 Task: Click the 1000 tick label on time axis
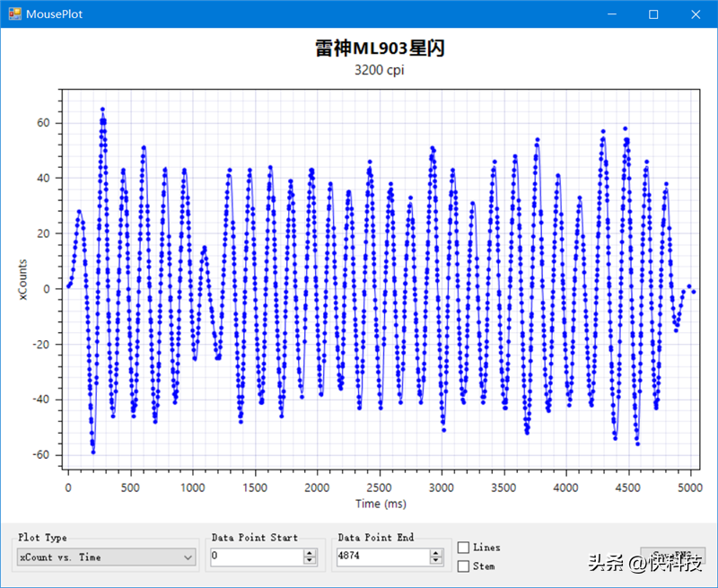(192, 487)
